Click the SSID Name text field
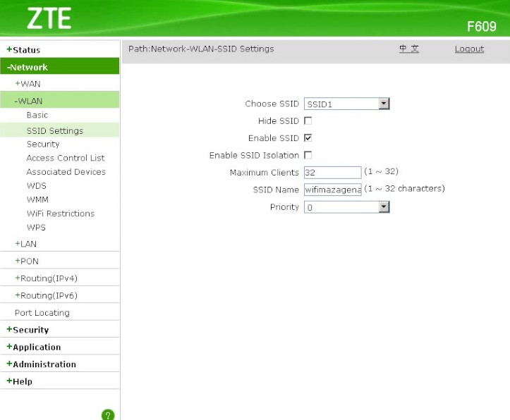 (332, 190)
